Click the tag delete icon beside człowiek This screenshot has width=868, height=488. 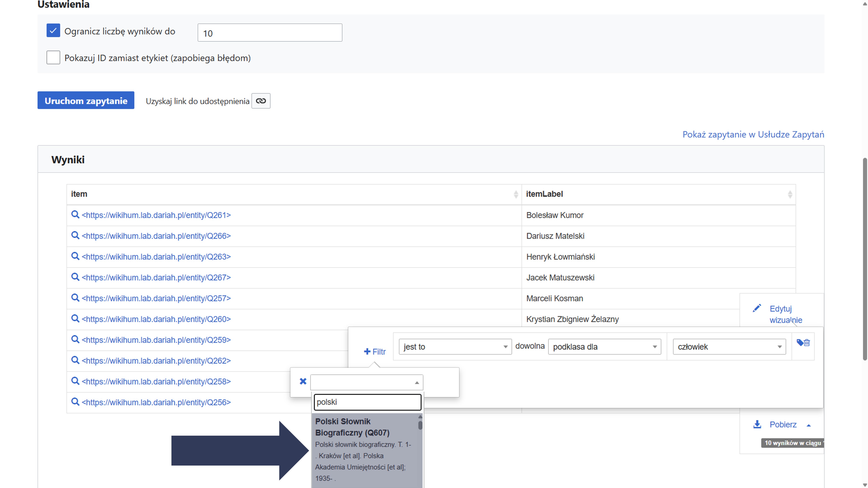tap(803, 343)
